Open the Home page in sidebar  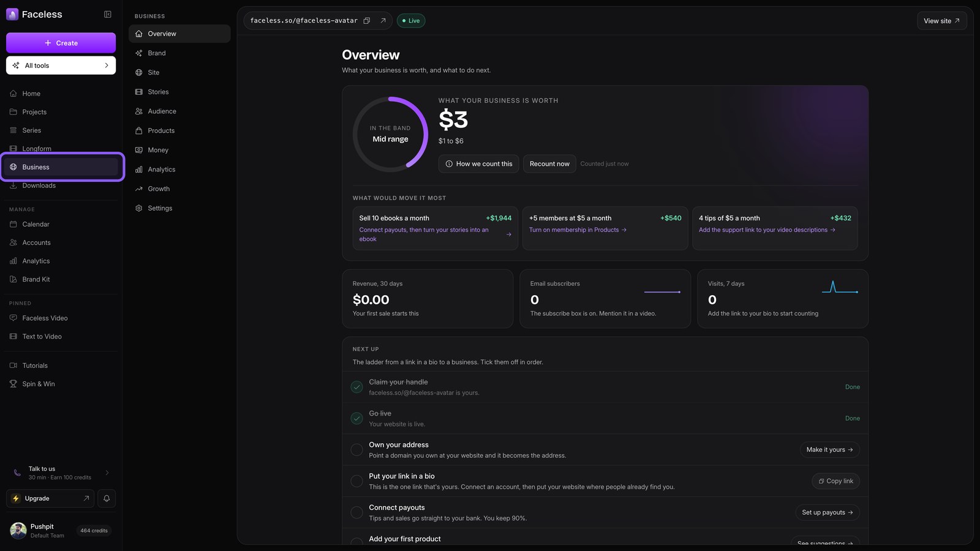coord(61,94)
